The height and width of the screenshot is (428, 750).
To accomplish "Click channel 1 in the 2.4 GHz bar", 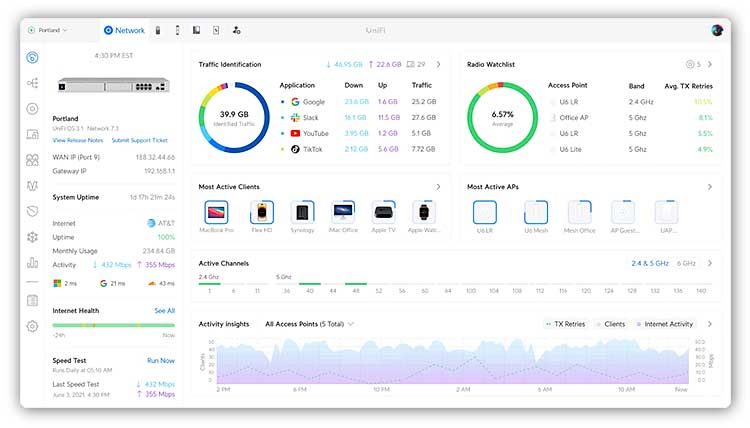I will pyautogui.click(x=209, y=287).
